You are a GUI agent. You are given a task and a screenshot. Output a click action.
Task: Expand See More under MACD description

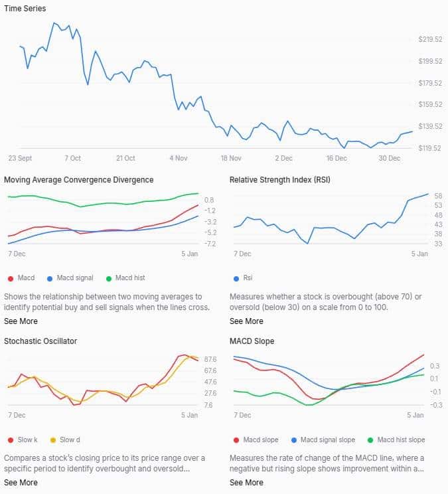(21, 321)
